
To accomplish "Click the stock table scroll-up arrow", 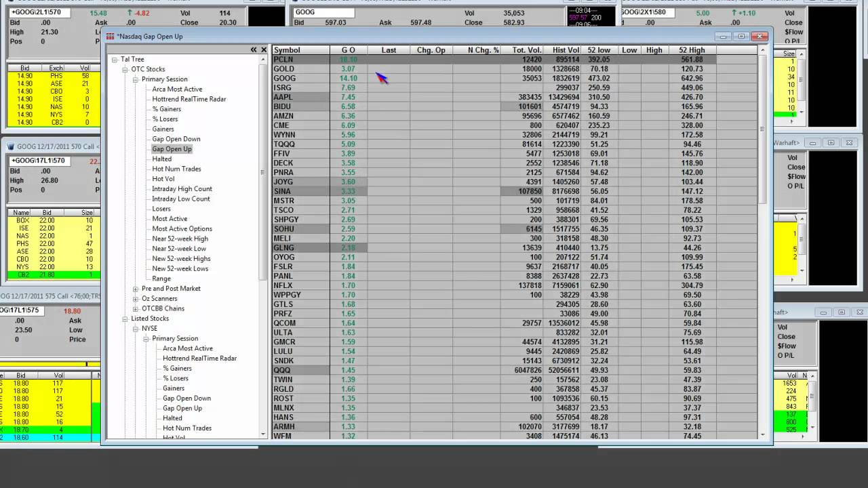I will pos(762,50).
